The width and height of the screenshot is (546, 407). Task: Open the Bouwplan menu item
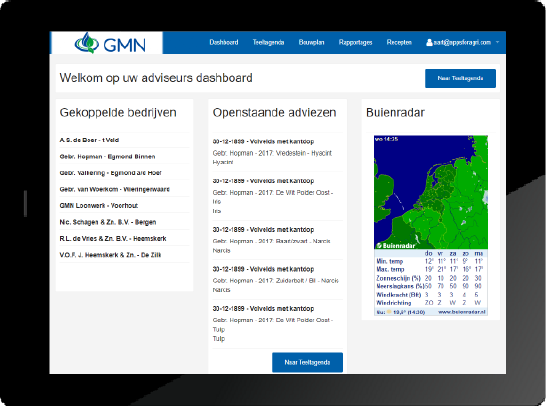pos(311,42)
